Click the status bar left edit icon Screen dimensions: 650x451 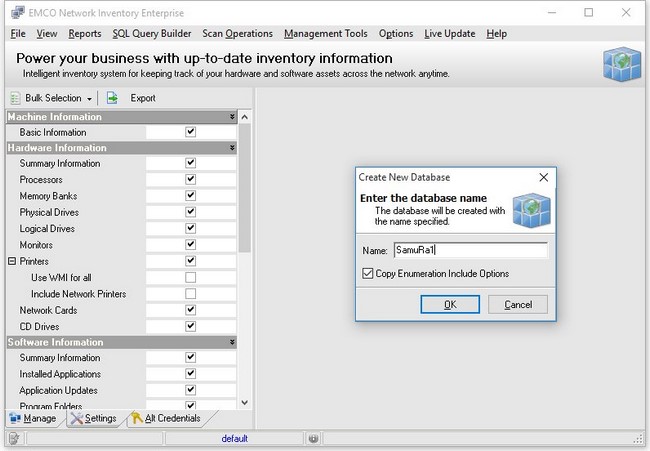[12, 438]
